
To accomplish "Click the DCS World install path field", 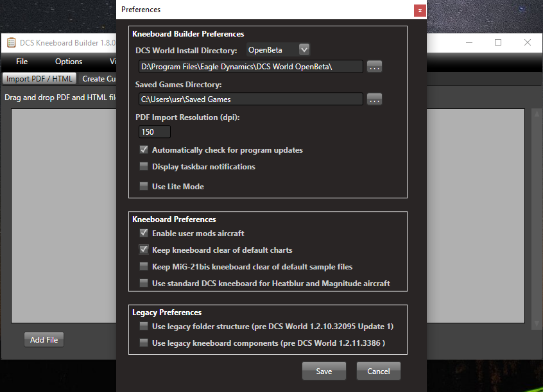I will pyautogui.click(x=251, y=67).
